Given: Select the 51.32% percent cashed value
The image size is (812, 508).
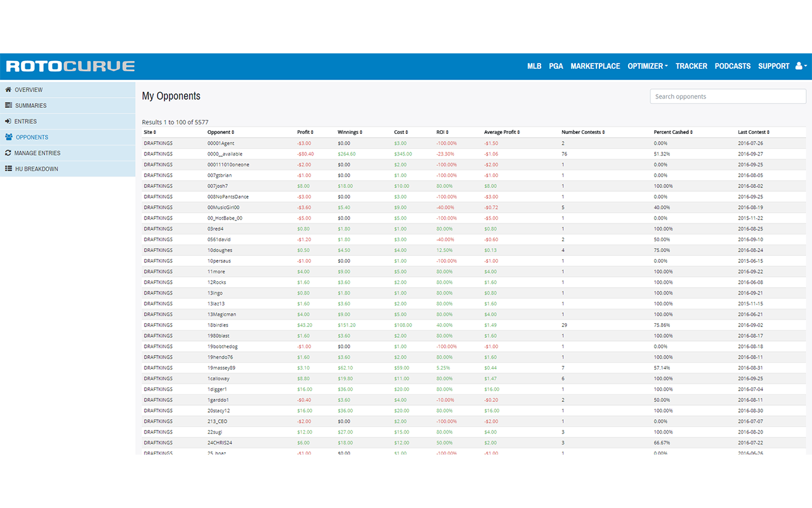Looking at the screenshot, I should 662,154.
